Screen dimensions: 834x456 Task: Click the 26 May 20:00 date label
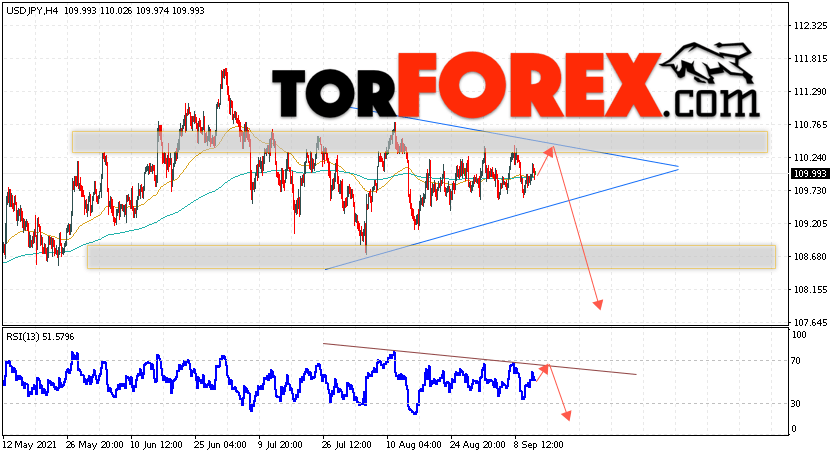94,445
